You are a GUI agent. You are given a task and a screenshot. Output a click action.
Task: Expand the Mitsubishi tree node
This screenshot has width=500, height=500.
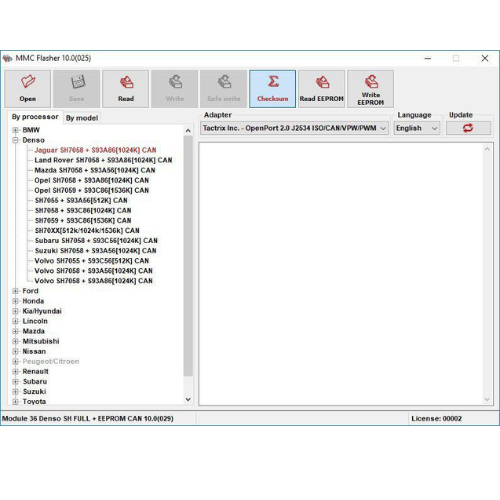click(x=15, y=341)
